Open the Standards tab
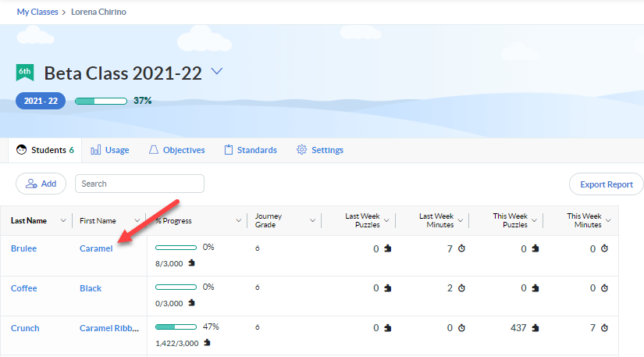This screenshot has height=357, width=644. tap(250, 150)
